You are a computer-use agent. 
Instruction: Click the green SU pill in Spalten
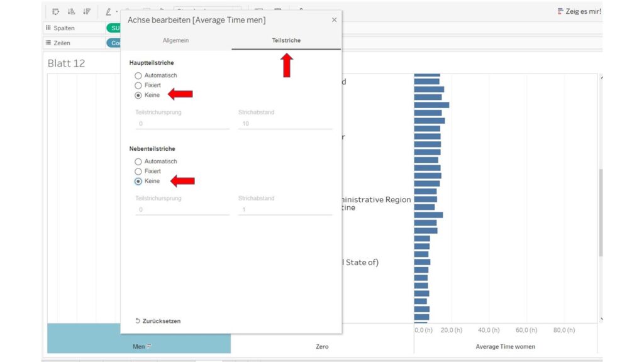point(113,28)
